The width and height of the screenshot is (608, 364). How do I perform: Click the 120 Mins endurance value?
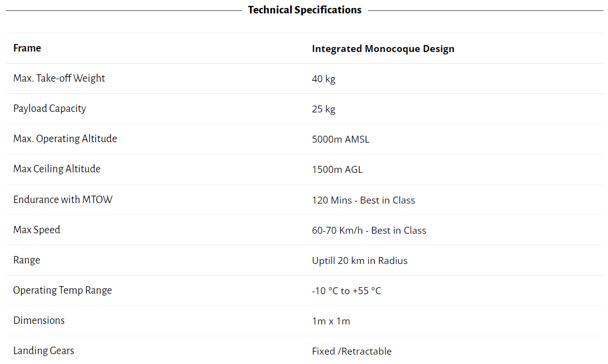click(x=363, y=200)
